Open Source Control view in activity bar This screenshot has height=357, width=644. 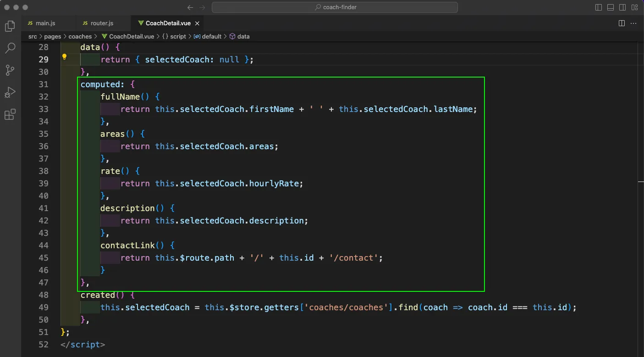click(10, 70)
